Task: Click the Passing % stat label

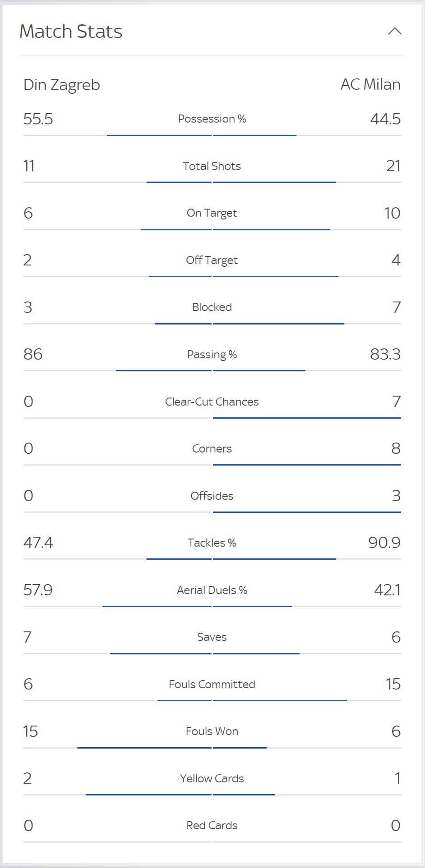Action: [x=212, y=354]
